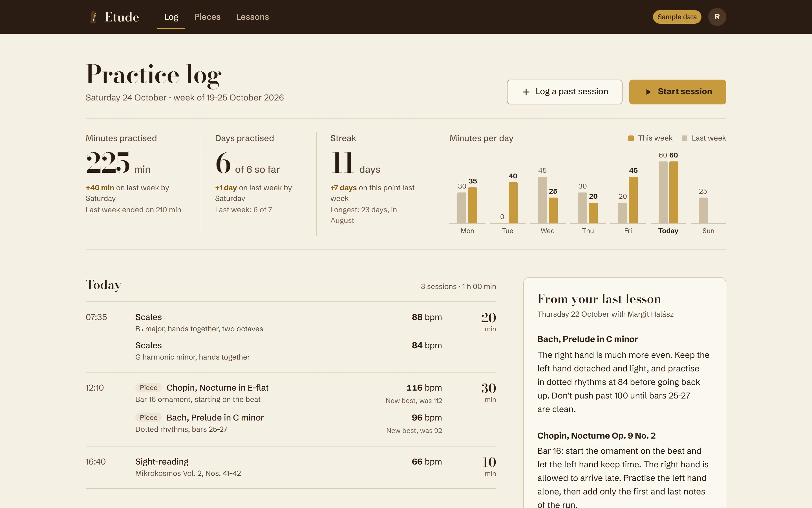Screen dimensions: 812x508
Task: Click the Piece tag beside Chopin Nocturne
Action: pos(148,388)
